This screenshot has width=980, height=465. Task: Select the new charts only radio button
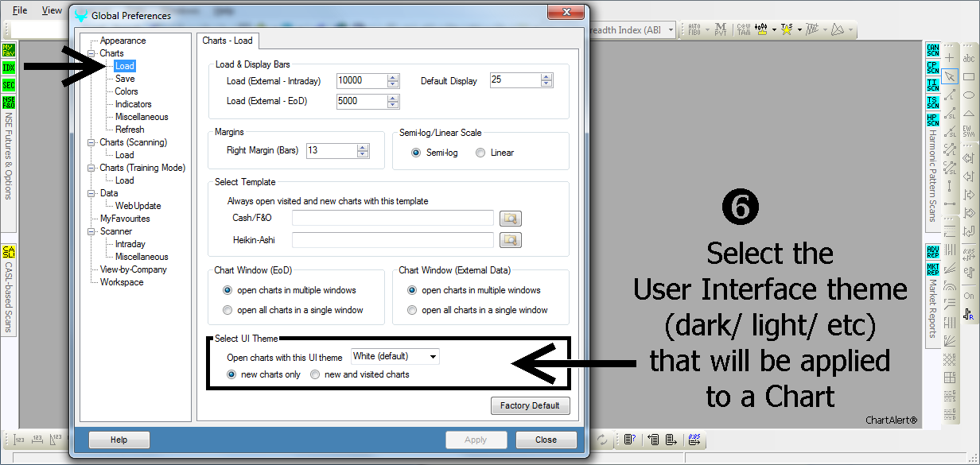click(x=231, y=374)
